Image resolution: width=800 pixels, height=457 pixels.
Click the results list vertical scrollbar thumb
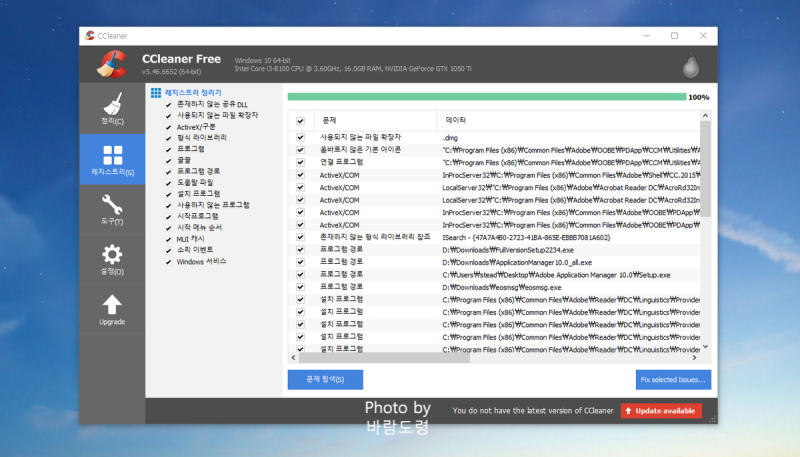point(705,168)
